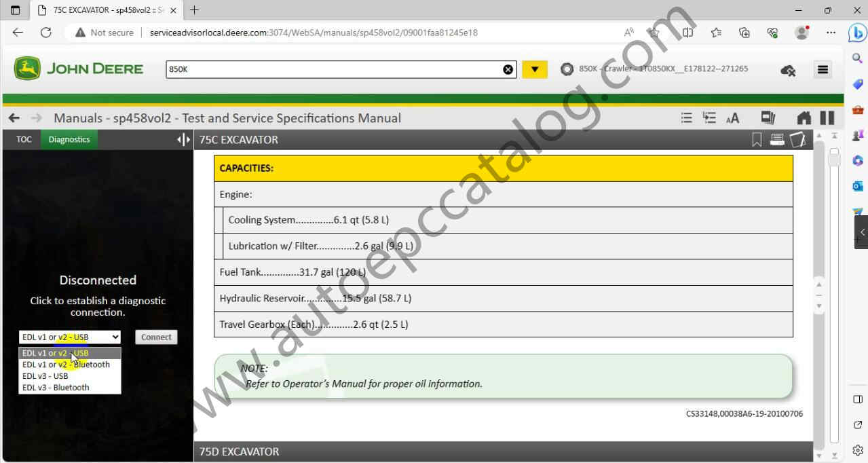
Task: Click the browser back arrow
Action: [18, 33]
